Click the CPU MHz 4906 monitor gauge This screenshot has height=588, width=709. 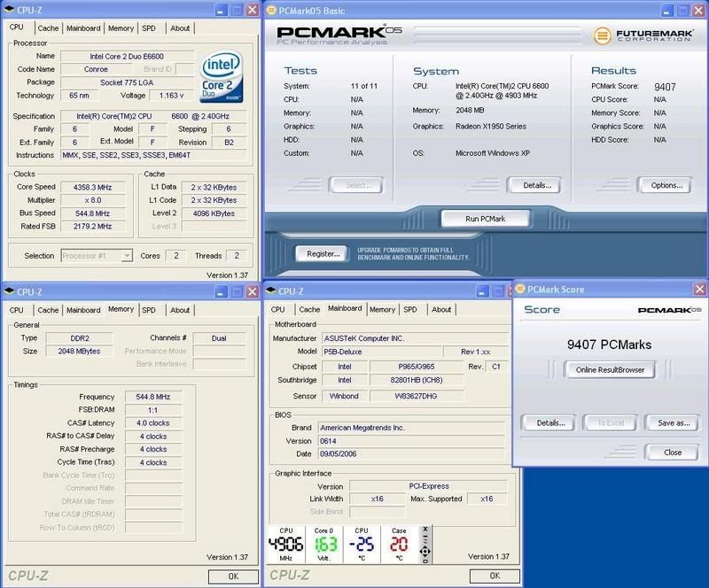coord(285,544)
